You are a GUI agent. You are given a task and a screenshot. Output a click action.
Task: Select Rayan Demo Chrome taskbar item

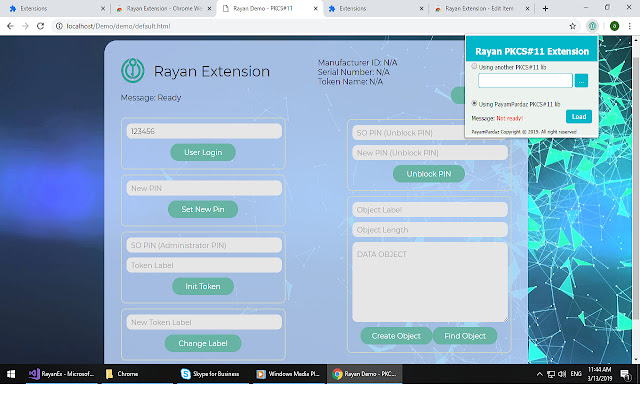(x=364, y=374)
